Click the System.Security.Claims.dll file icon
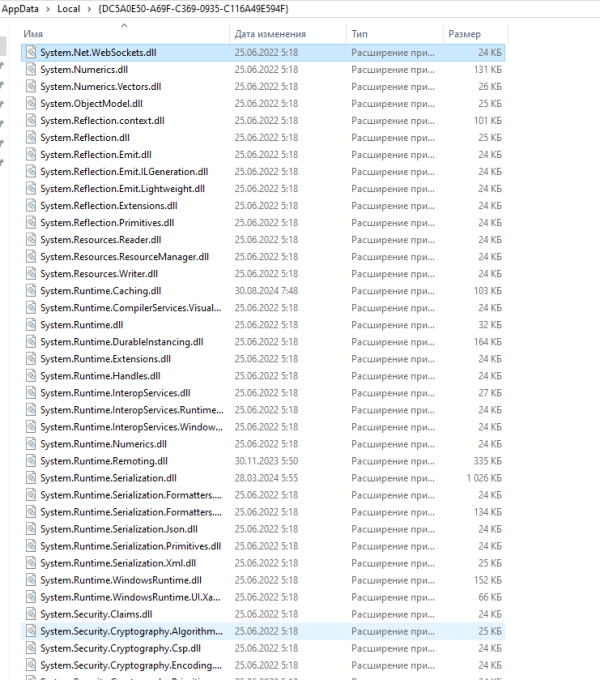This screenshot has height=680, width=600. tap(31, 614)
